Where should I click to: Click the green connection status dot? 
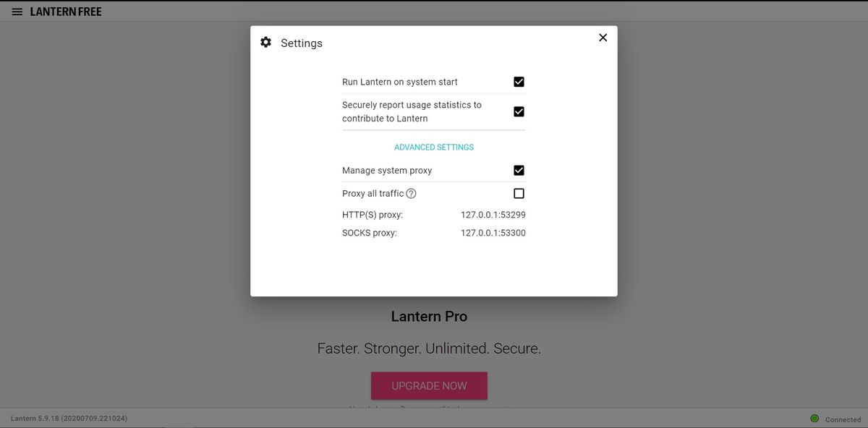[x=814, y=419]
